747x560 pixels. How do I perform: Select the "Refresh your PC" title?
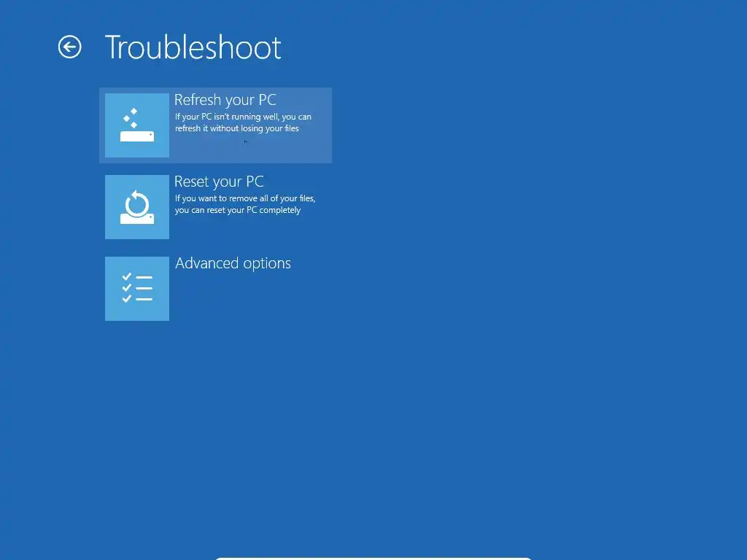(x=225, y=100)
